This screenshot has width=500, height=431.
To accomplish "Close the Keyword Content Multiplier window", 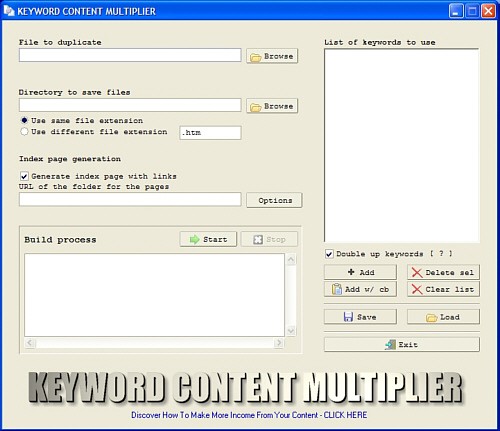I will (488, 11).
